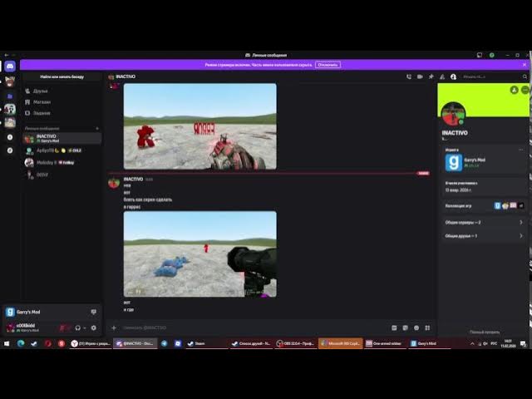Open the inbox icon in title bar
532x399 pixels.
pyautogui.click(x=480, y=55)
